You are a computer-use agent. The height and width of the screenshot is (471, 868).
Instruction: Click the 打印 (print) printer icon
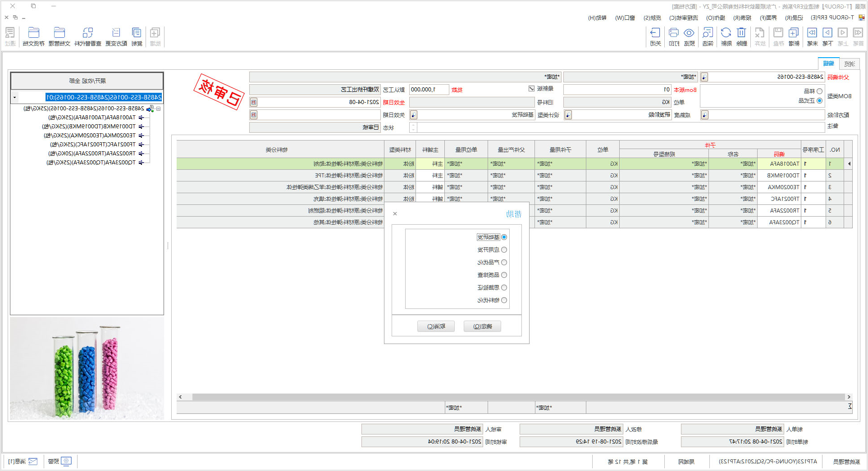click(674, 36)
